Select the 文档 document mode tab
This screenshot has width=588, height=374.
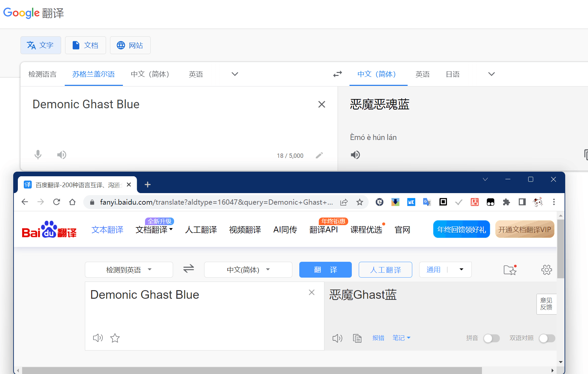(86, 45)
